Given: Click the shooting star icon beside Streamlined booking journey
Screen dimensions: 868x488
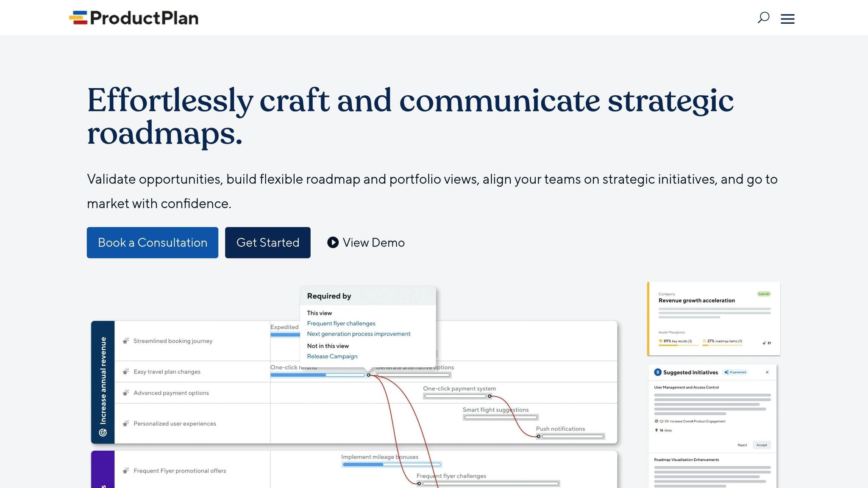Looking at the screenshot, I should tap(125, 340).
